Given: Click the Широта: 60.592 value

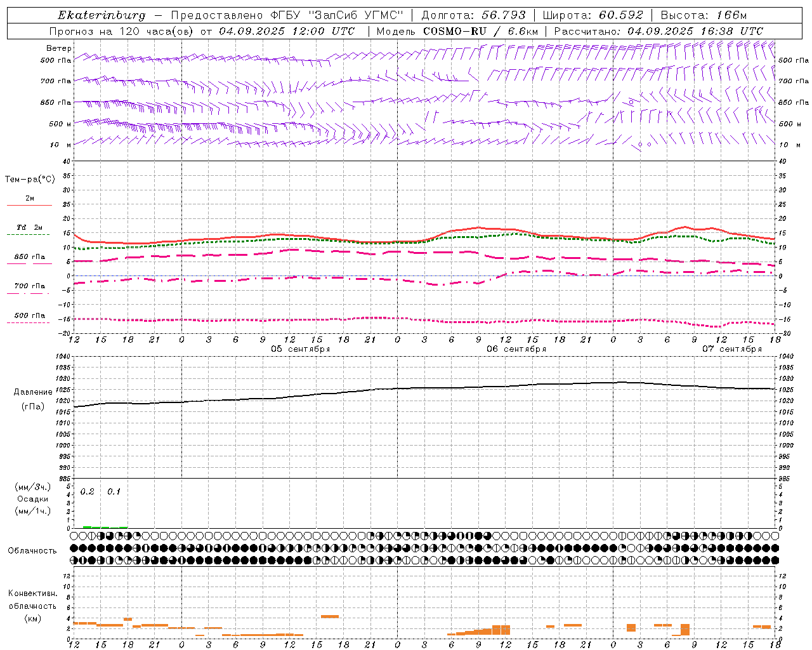Looking at the screenshot, I should (593, 15).
